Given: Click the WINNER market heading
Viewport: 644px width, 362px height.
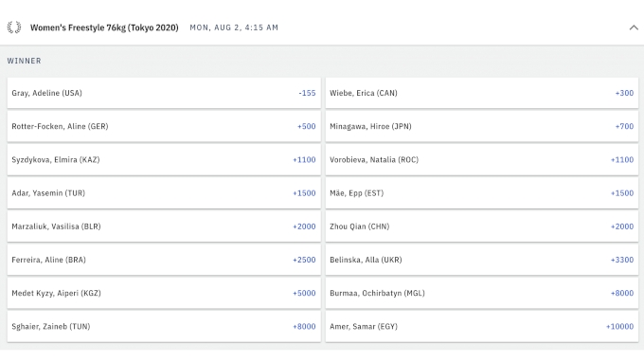Looking at the screenshot, I should tap(25, 61).
